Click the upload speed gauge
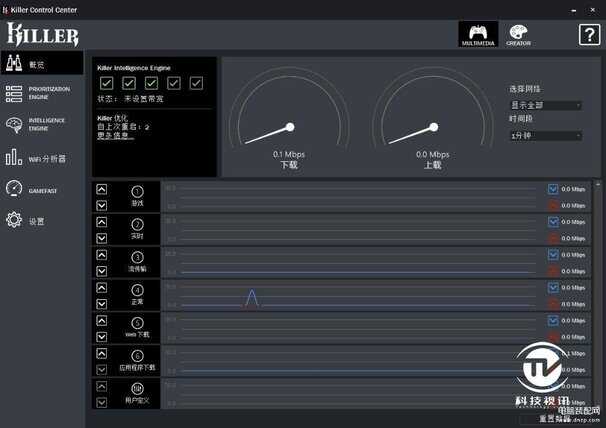This screenshot has height=428, width=606. pos(433,108)
